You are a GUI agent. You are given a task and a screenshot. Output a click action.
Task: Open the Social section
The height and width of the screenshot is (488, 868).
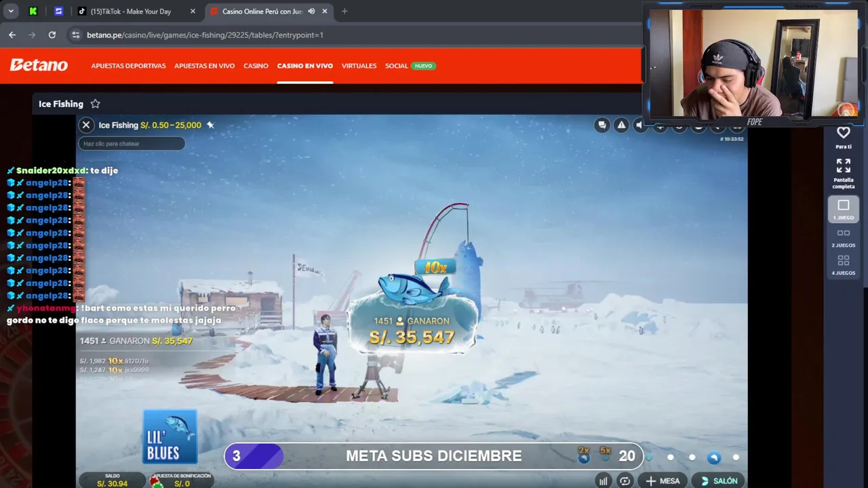pyautogui.click(x=396, y=66)
